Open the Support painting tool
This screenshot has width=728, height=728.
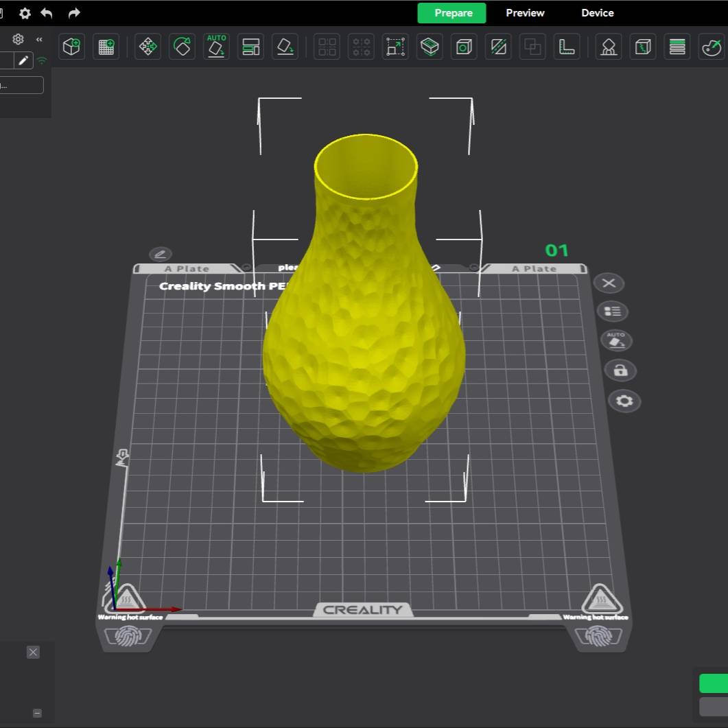click(608, 47)
